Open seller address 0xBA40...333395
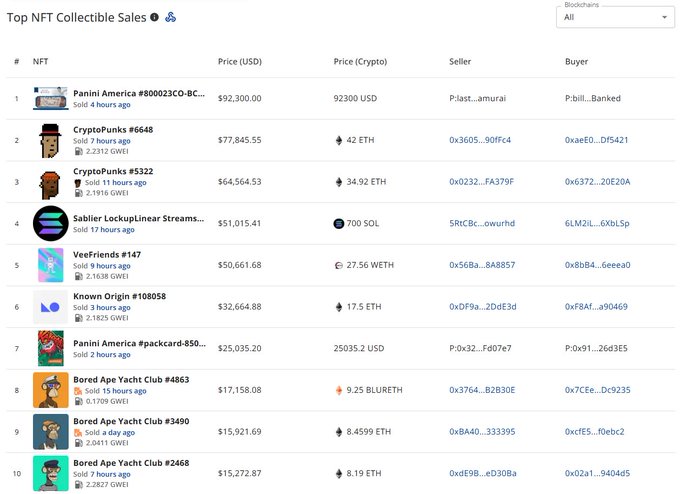Screen dimensions: 680x494 click(x=482, y=432)
